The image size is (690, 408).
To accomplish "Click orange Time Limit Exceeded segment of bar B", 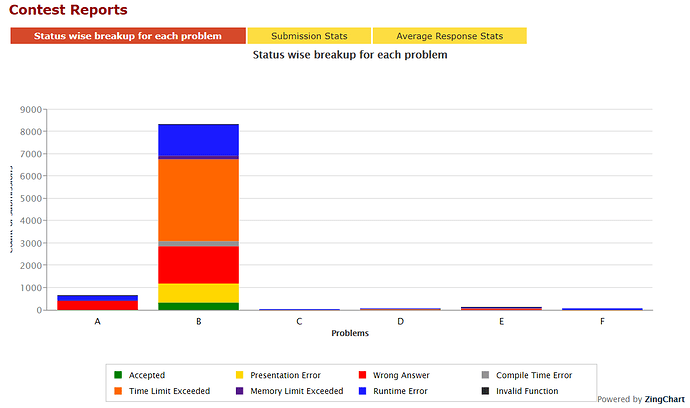I will [x=198, y=200].
